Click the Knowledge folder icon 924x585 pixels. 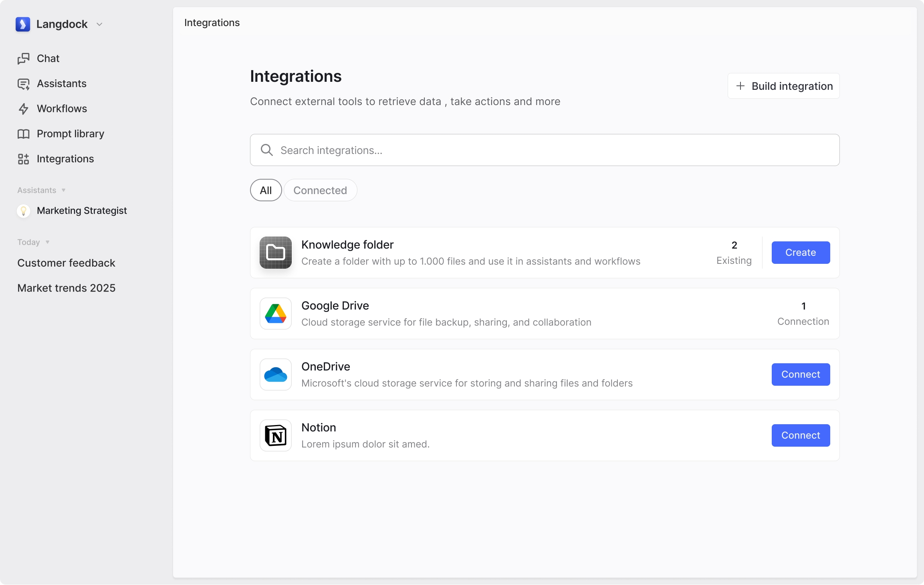[276, 253]
